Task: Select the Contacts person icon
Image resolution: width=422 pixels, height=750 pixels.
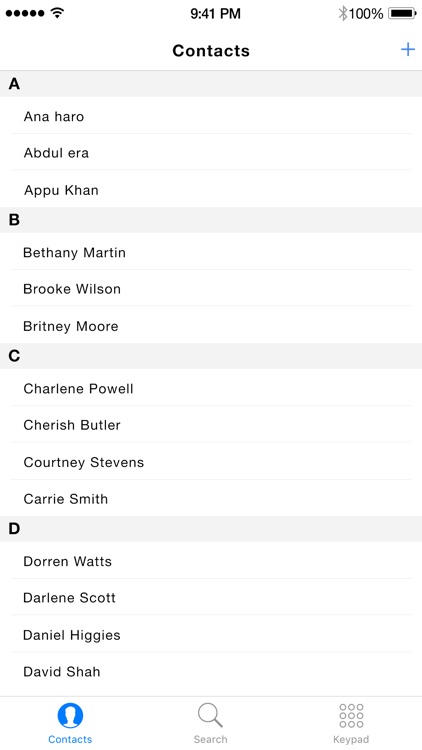Action: coord(70,716)
